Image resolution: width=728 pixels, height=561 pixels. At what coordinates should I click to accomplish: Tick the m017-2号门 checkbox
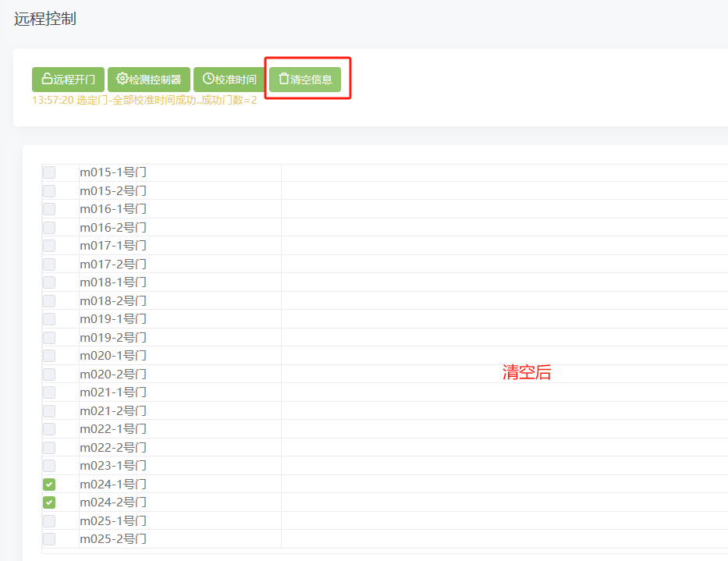[49, 265]
